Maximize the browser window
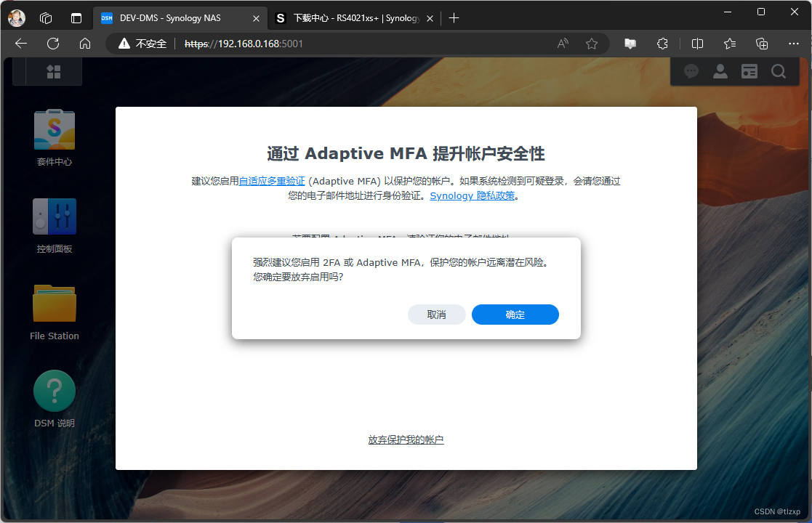This screenshot has height=523, width=812. pos(760,12)
